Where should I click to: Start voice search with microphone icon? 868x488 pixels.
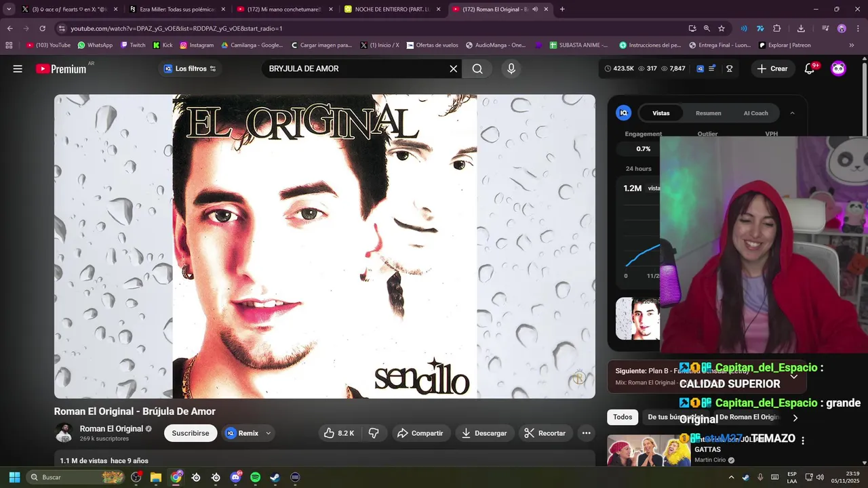pos(511,68)
